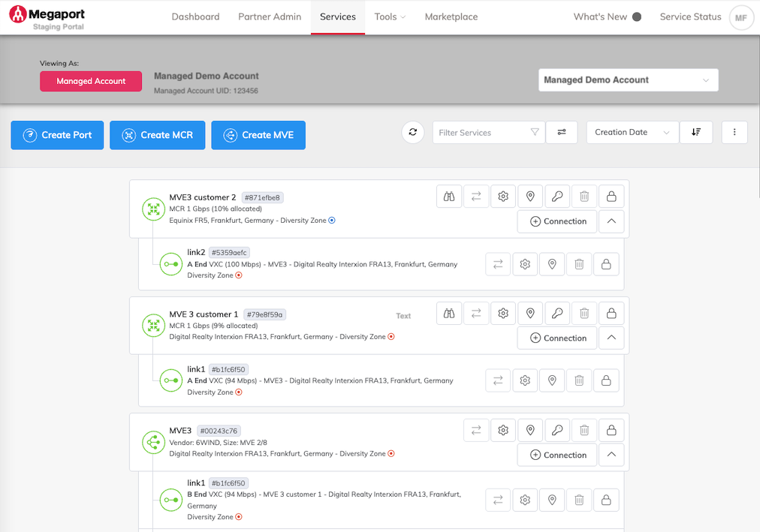
Task: Switch to the Dashboard tab
Action: point(195,17)
